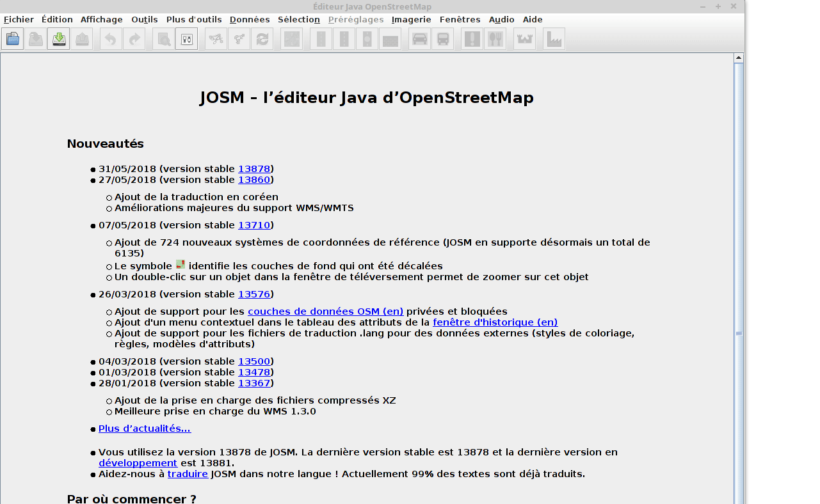820x504 pixels.
Task: Open Preferences with the sliders icon
Action: (x=186, y=39)
